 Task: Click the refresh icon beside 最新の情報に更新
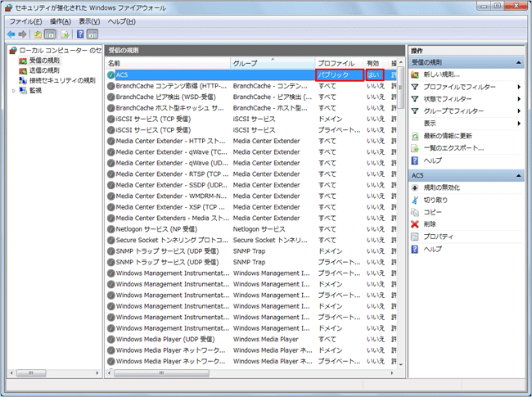click(415, 136)
